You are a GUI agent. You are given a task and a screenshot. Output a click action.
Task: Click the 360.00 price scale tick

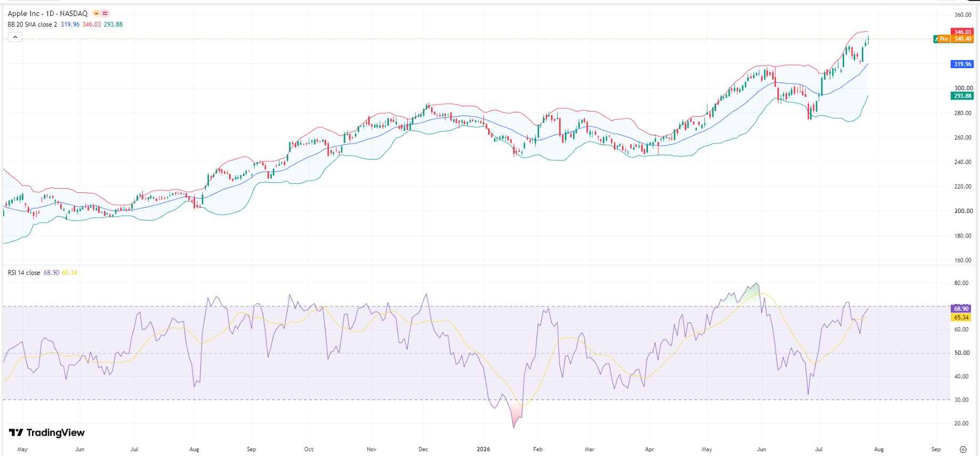pyautogui.click(x=963, y=15)
